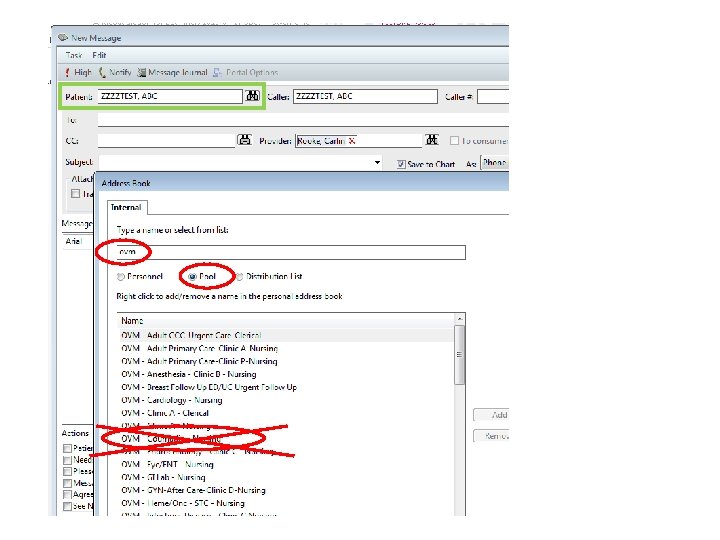Open Message Journal from the toolbar
Image resolution: width=720 pixels, height=540 pixels.
tap(172, 73)
